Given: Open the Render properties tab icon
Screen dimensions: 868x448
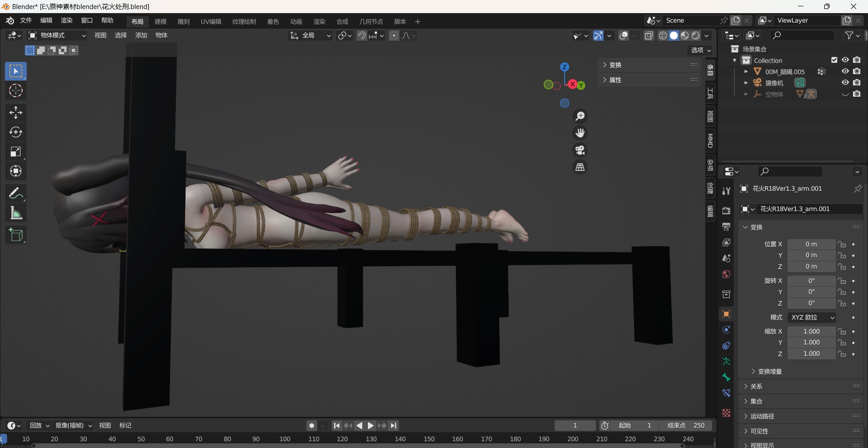Looking at the screenshot, I should click(x=726, y=211).
